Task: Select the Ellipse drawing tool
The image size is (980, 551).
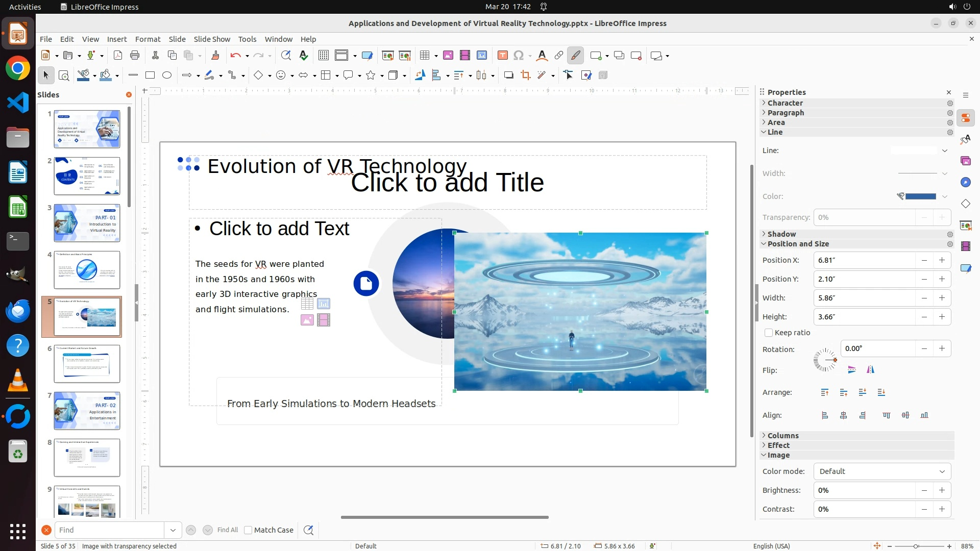Action: [x=167, y=76]
